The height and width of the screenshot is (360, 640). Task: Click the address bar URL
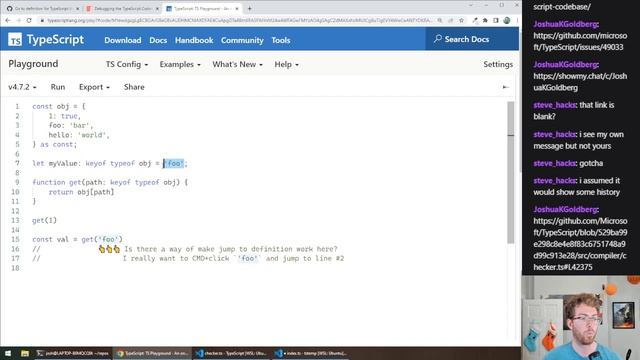239,20
